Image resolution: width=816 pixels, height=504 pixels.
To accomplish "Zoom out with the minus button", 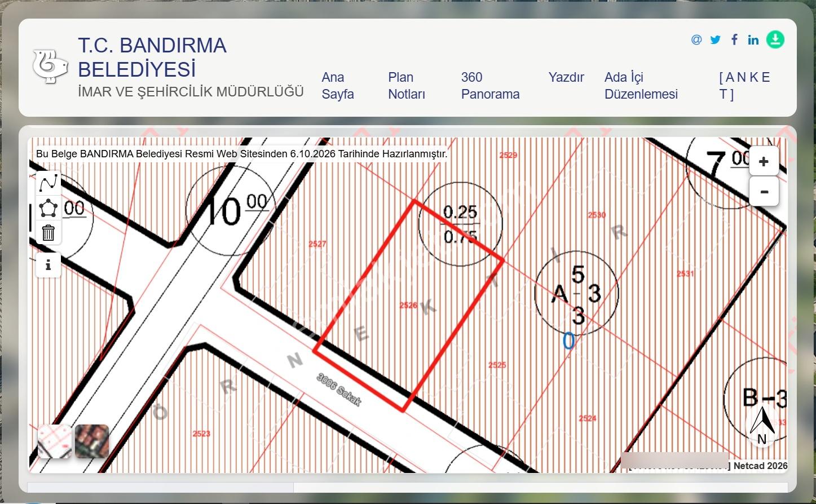I will (x=764, y=192).
